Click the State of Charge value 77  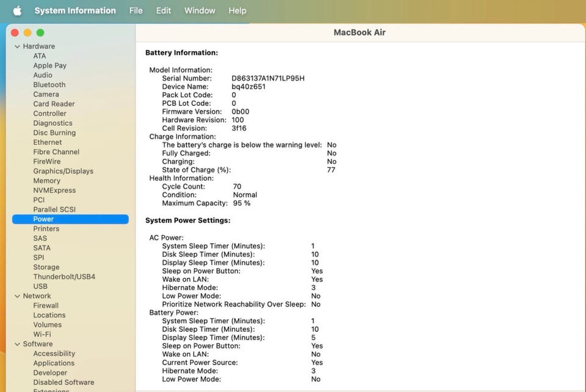(x=331, y=170)
